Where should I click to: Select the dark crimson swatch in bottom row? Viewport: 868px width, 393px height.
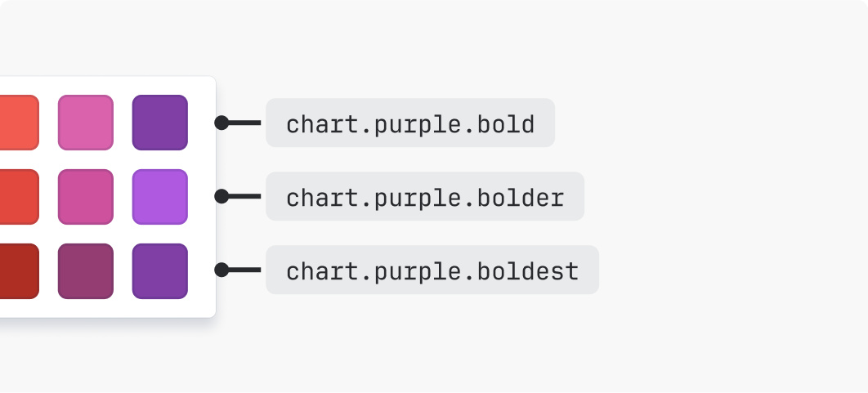(18, 270)
